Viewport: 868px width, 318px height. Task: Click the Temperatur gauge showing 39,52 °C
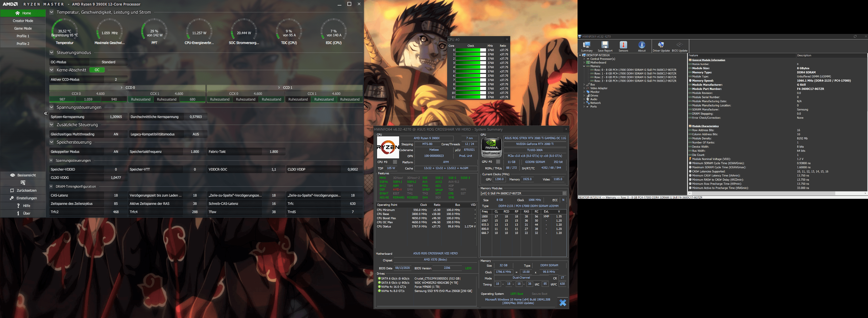[x=64, y=31]
